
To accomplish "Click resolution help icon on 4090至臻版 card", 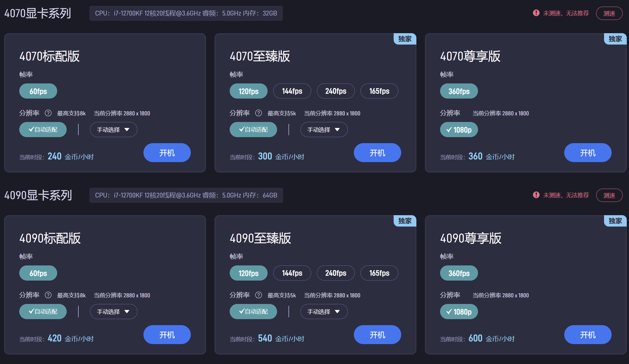I will coord(258,295).
